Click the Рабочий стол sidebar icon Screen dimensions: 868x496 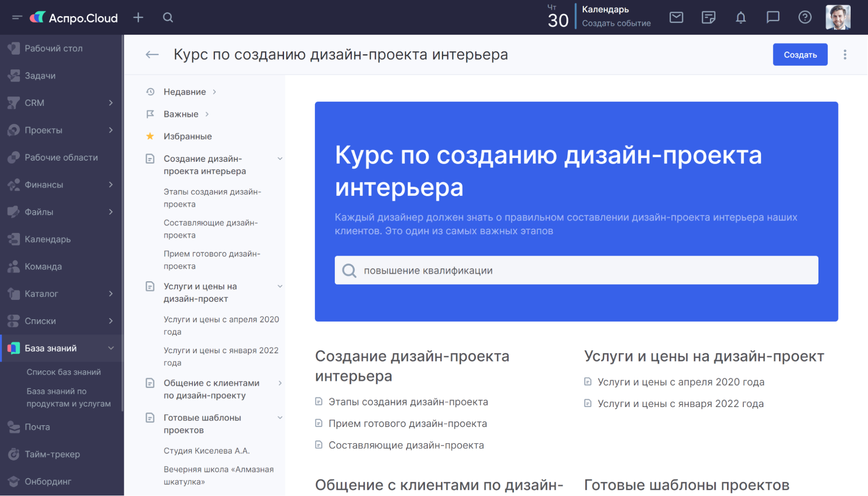13,48
